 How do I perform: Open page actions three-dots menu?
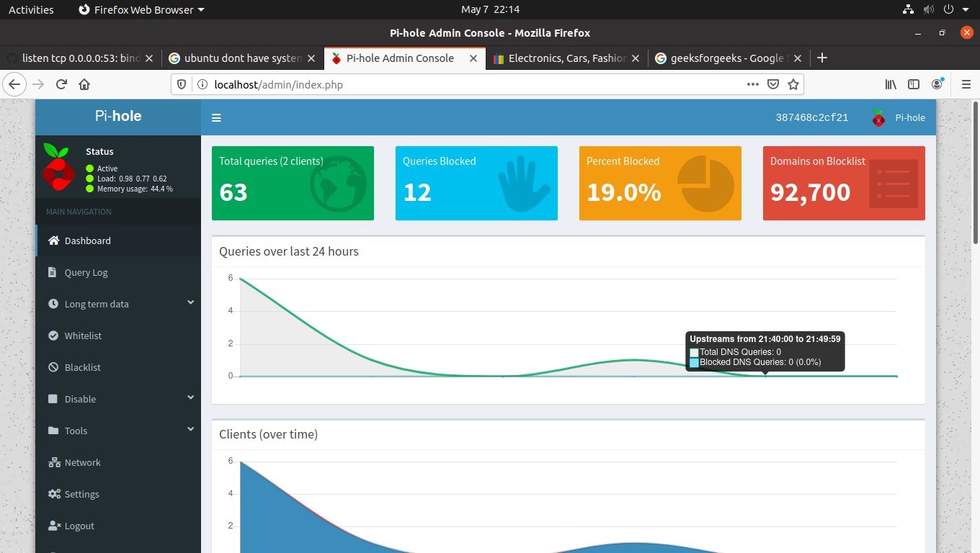tap(753, 84)
